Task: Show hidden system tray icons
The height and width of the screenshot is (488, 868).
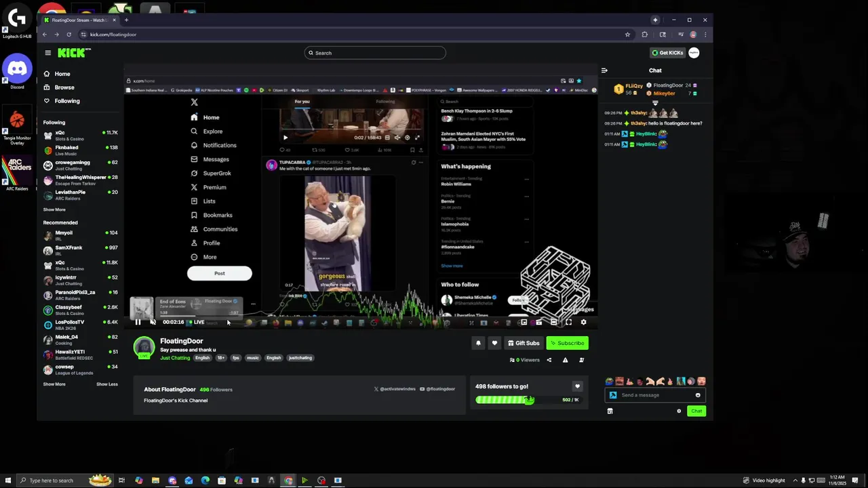Action: pos(795,481)
